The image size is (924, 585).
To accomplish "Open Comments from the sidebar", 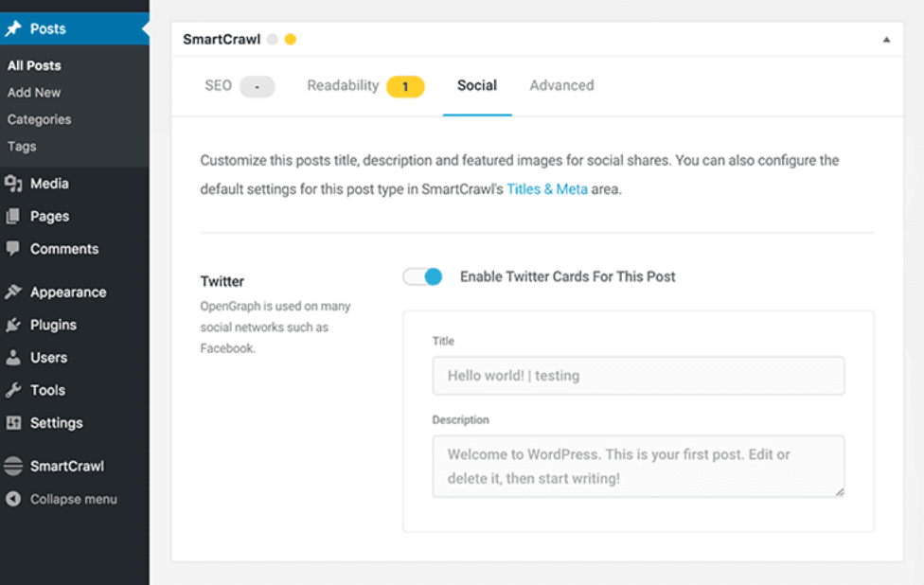I will tap(13, 248).
